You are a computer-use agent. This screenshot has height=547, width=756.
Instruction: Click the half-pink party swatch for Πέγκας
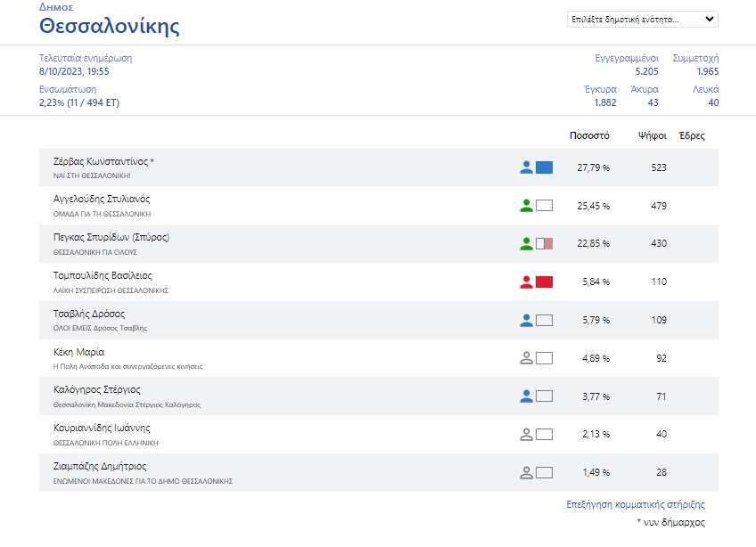pyautogui.click(x=545, y=243)
